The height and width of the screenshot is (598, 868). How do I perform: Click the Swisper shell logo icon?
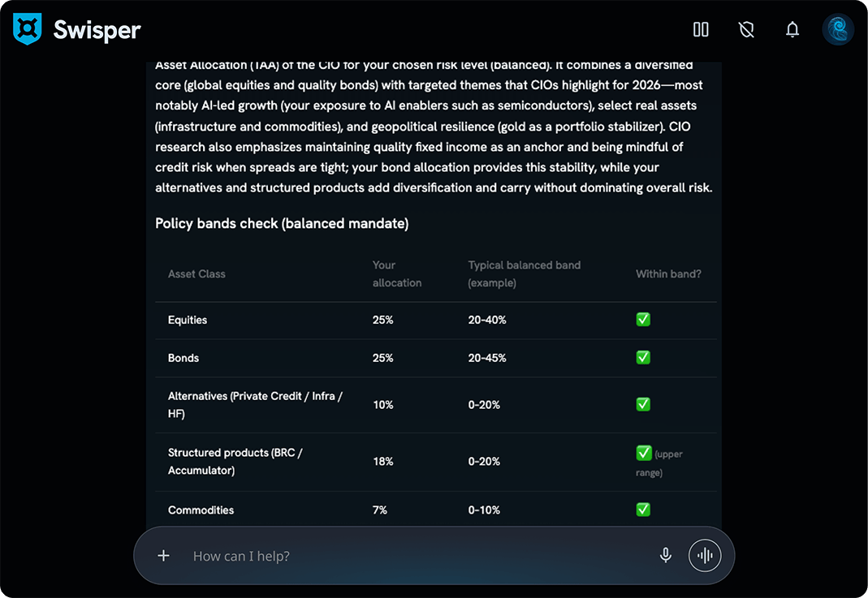(x=27, y=29)
